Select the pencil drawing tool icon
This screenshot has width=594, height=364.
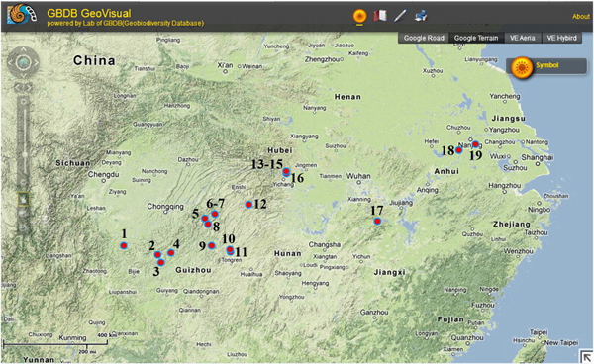(400, 16)
